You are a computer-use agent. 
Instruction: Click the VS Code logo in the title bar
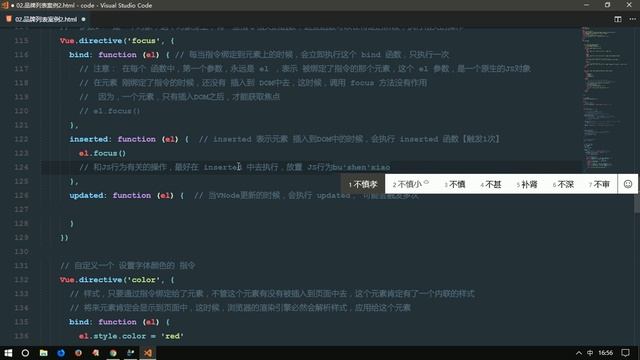click(x=5, y=5)
